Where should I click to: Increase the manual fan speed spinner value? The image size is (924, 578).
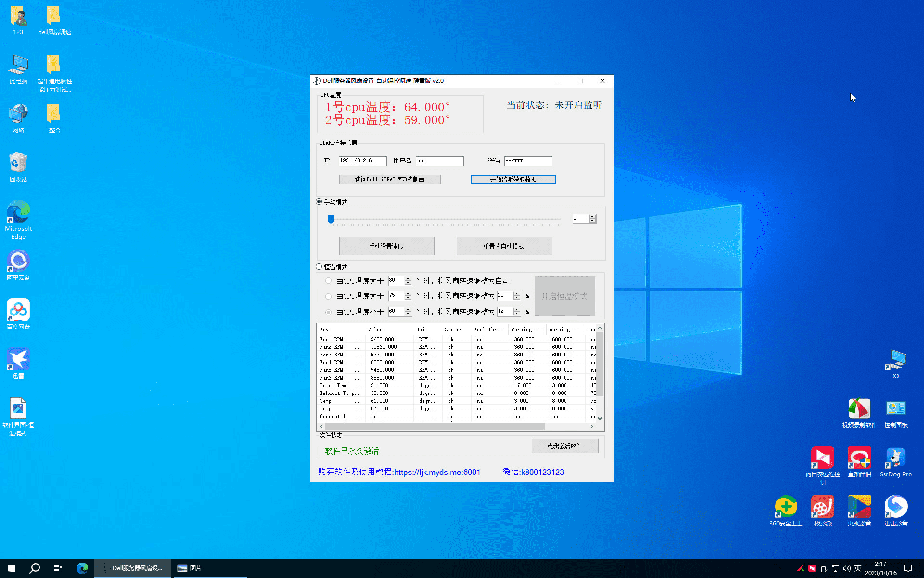pos(592,216)
